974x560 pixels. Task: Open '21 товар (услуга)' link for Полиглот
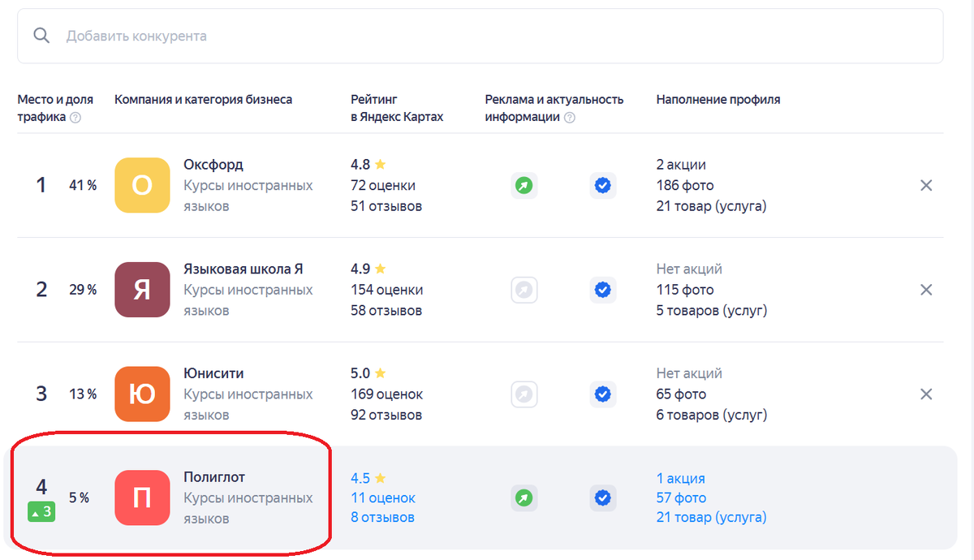click(x=711, y=517)
